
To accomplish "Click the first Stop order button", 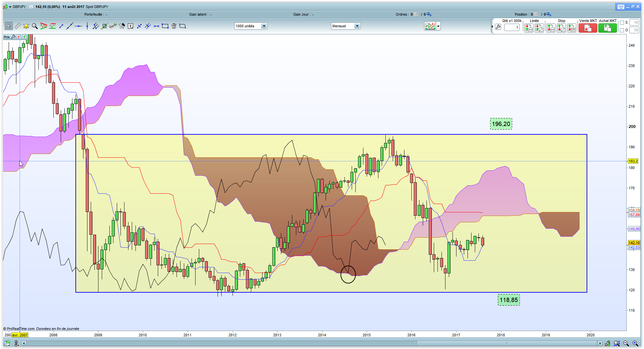I will click(x=551, y=28).
